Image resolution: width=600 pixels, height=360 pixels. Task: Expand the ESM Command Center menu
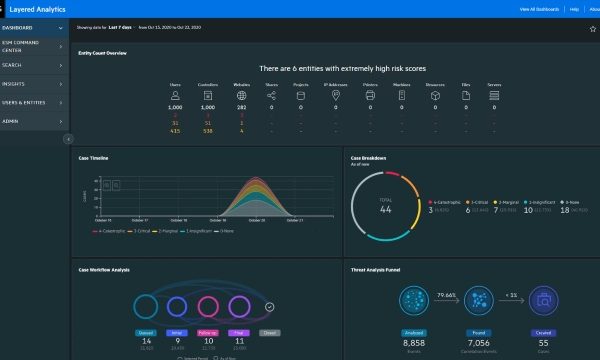pos(33,46)
